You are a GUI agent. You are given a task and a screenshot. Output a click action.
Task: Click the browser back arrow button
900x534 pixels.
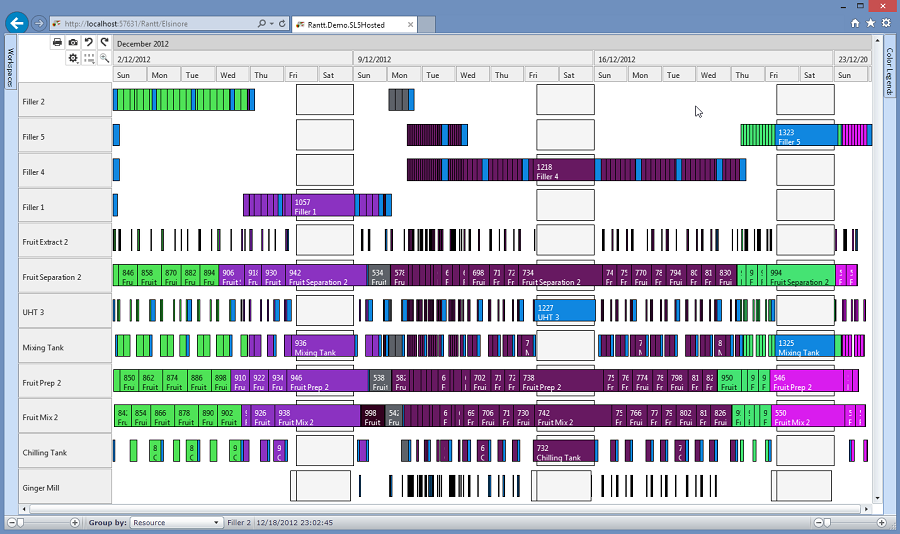coord(15,22)
